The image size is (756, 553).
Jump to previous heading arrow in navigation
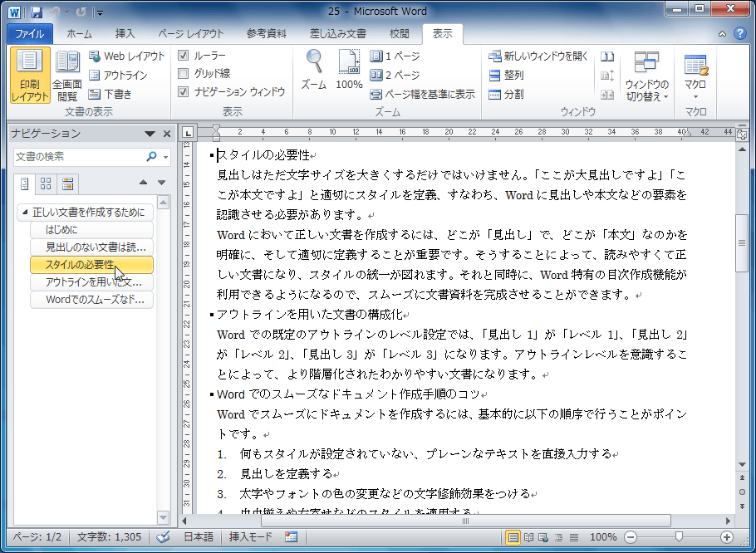coord(143,183)
